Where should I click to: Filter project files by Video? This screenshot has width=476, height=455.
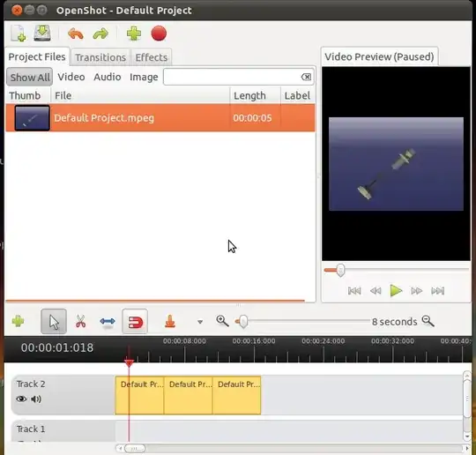71,77
